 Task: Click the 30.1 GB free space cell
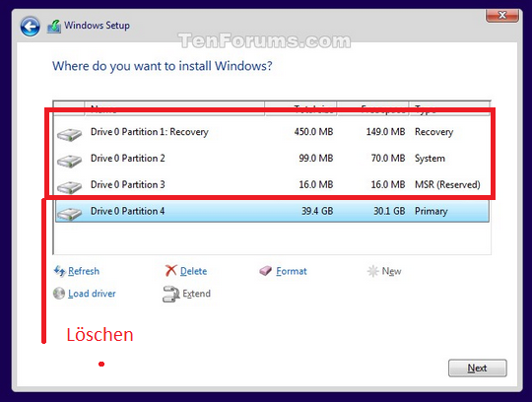pyautogui.click(x=389, y=211)
